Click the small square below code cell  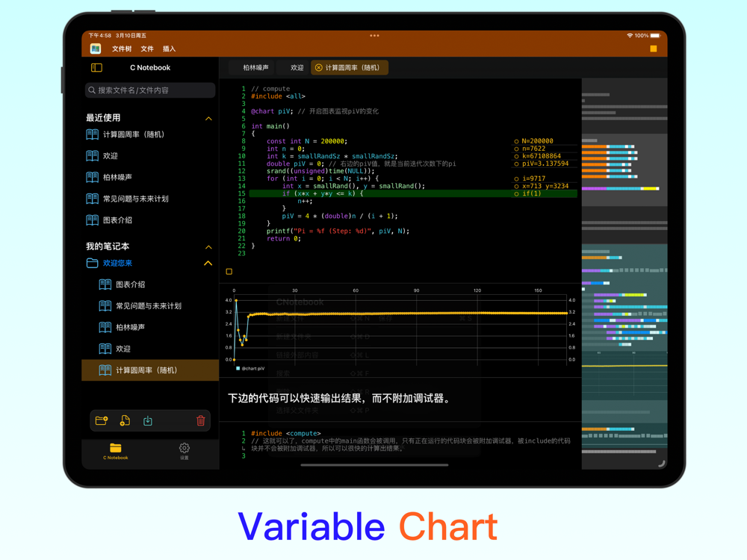click(229, 272)
